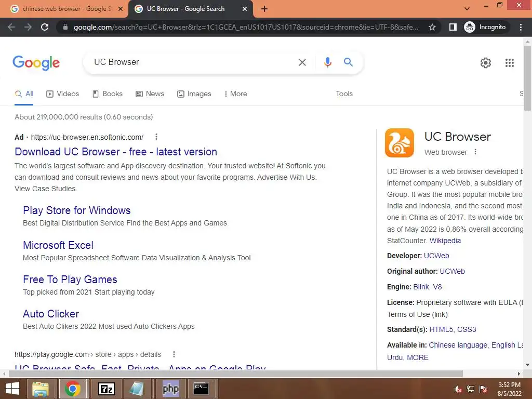Open search Tools options
This screenshot has height=399, width=532.
pos(344,94)
